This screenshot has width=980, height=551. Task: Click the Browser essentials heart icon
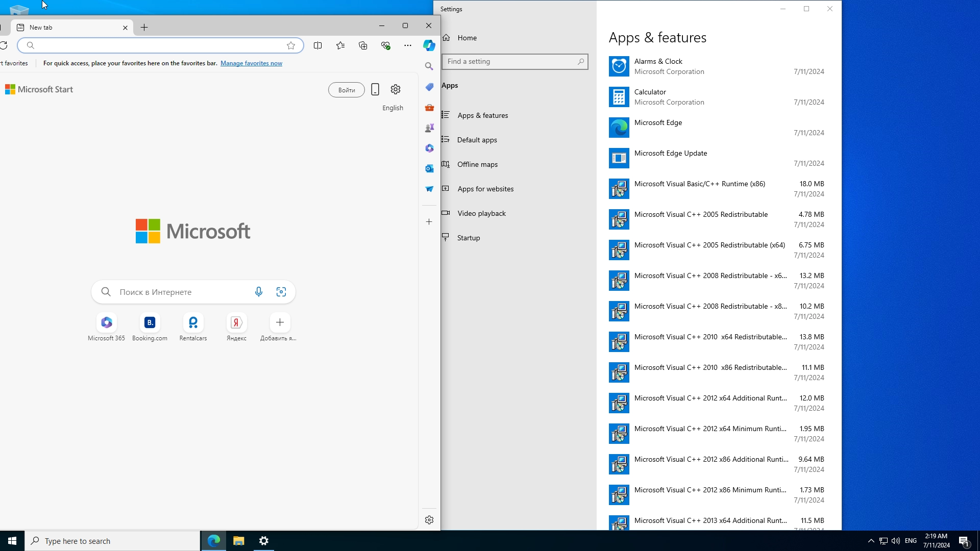(x=385, y=45)
